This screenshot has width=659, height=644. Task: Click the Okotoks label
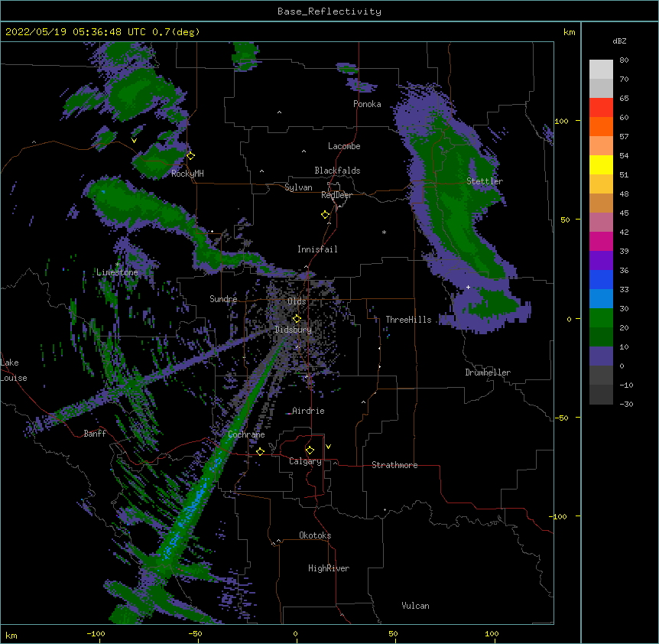315,535
